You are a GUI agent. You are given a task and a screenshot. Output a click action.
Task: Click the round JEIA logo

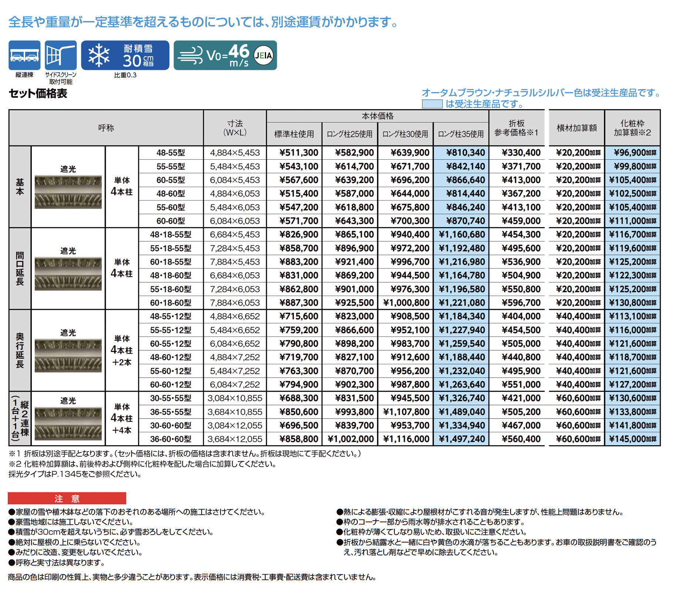tap(263, 55)
